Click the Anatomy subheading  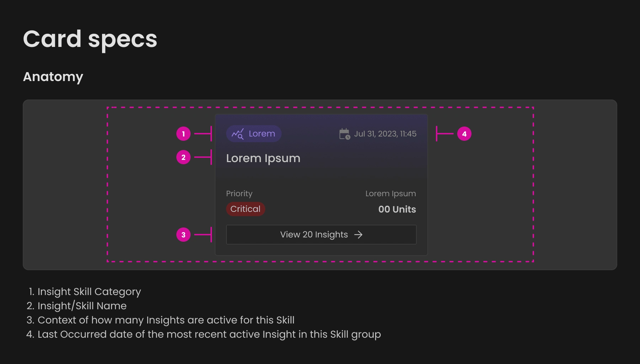coord(53,77)
